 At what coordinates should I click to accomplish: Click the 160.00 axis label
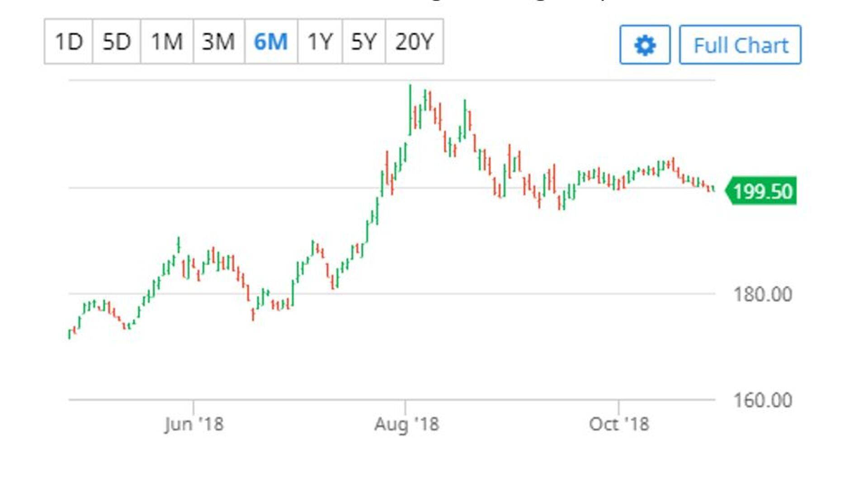[762, 401]
